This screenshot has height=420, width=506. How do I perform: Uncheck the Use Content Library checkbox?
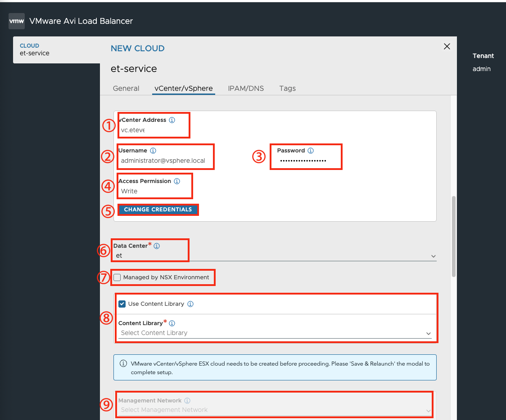pos(122,304)
